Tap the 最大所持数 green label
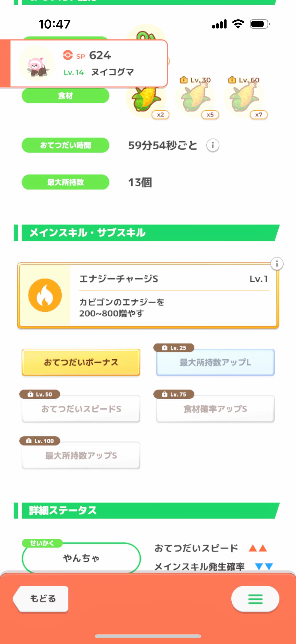 [66, 182]
